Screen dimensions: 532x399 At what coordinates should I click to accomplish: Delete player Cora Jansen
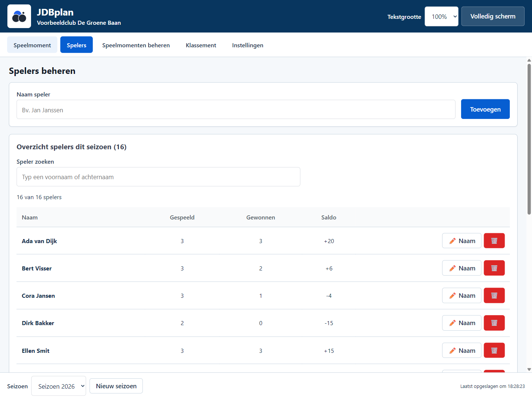pos(494,296)
